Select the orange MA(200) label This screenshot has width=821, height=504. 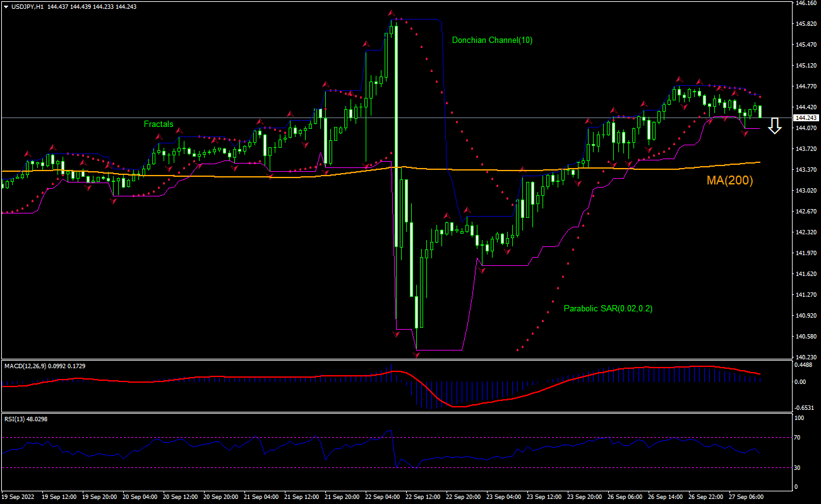729,181
